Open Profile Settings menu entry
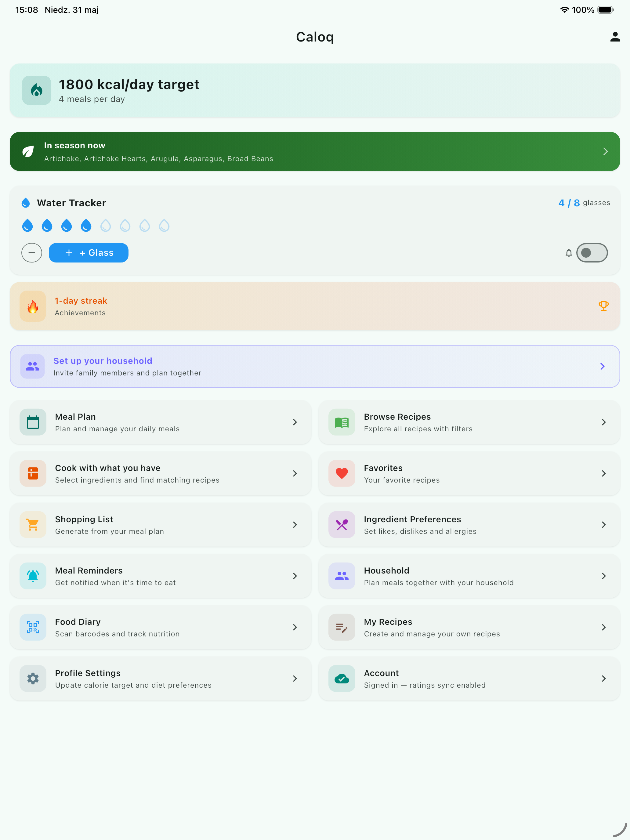630x840 pixels. (x=160, y=679)
